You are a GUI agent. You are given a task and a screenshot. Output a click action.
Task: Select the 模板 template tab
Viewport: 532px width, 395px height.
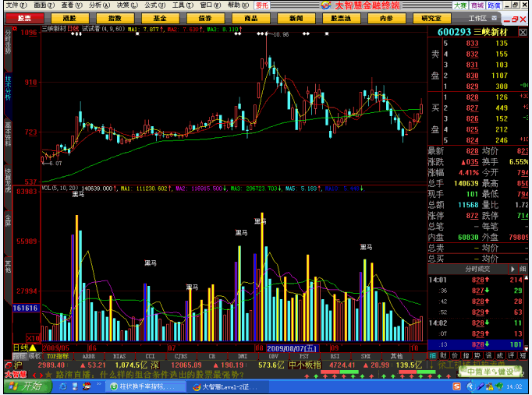pos(34,356)
